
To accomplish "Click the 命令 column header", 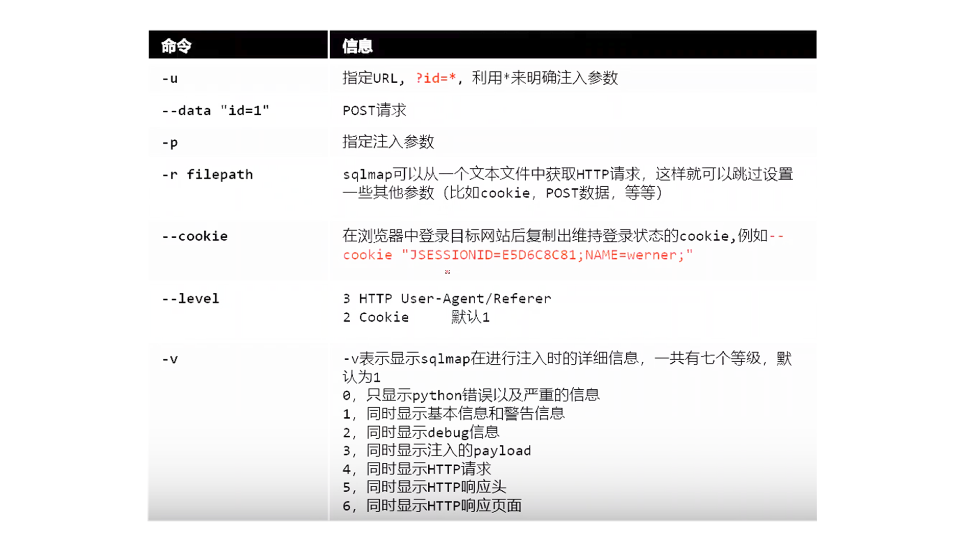I will pyautogui.click(x=238, y=45).
